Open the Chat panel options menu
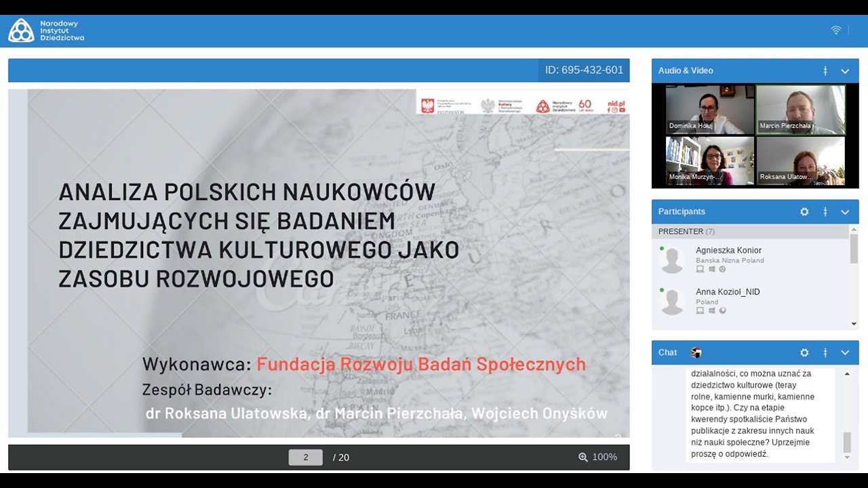The width and height of the screenshot is (868, 488). (825, 352)
